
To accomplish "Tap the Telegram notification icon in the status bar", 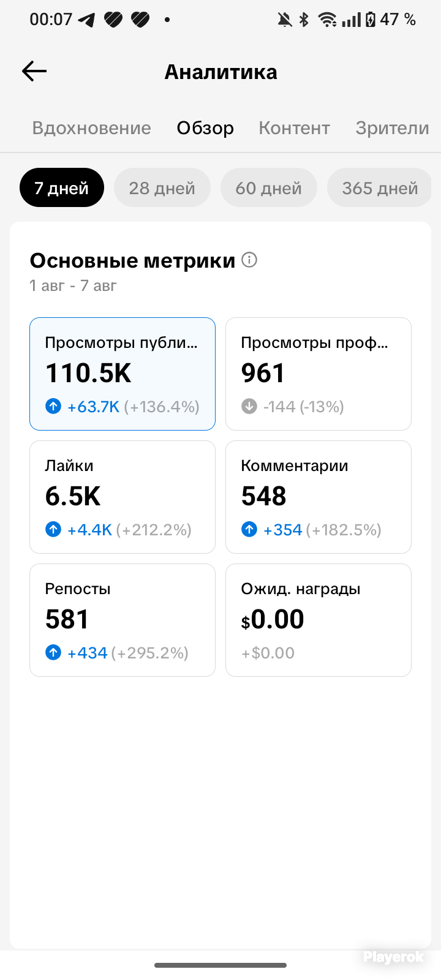I will (x=86, y=20).
